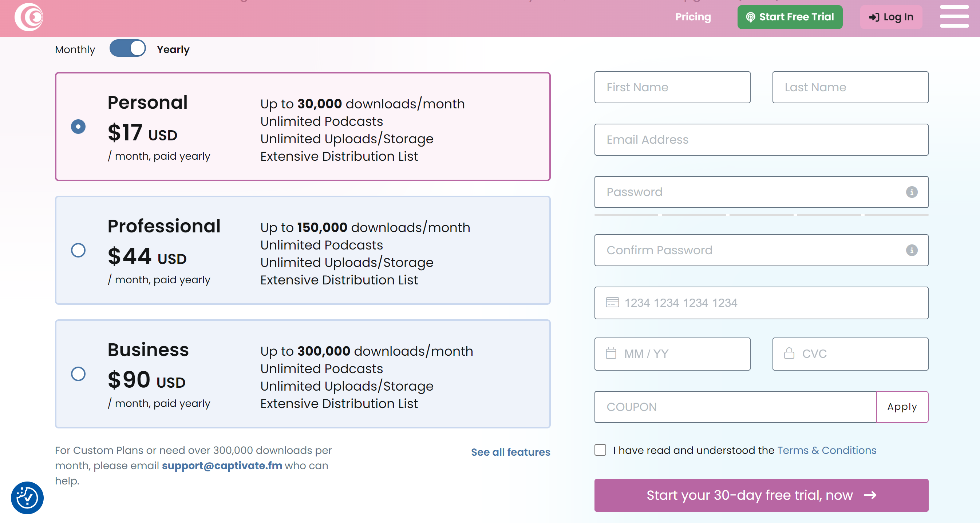Open the Pricing menu item
Screen dimensions: 980x523
pyautogui.click(x=692, y=17)
